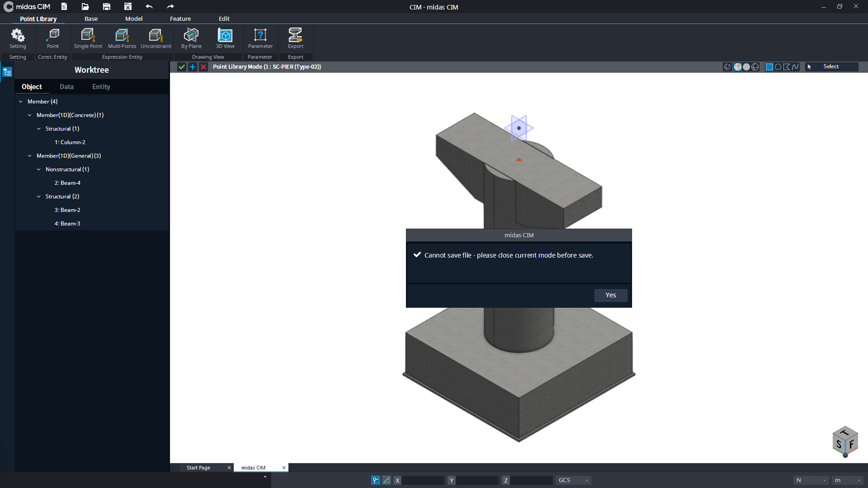
Task: Toggle the point snap icon in status bar
Action: (376, 480)
